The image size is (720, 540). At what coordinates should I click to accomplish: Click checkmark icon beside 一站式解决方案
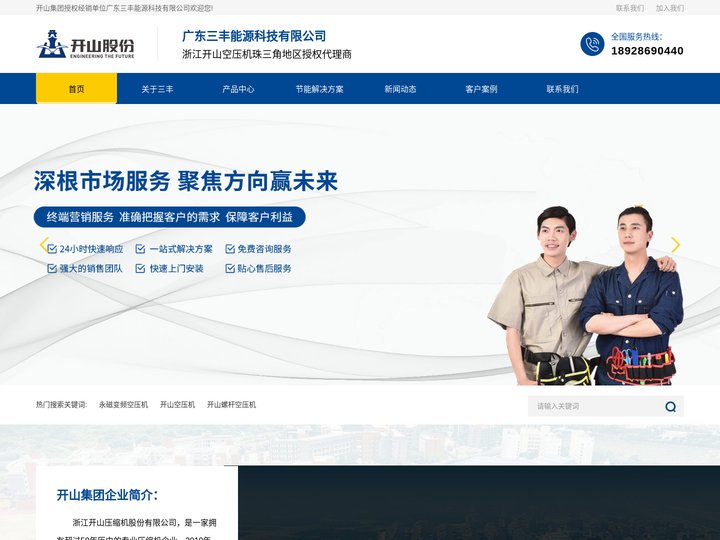click(x=141, y=249)
